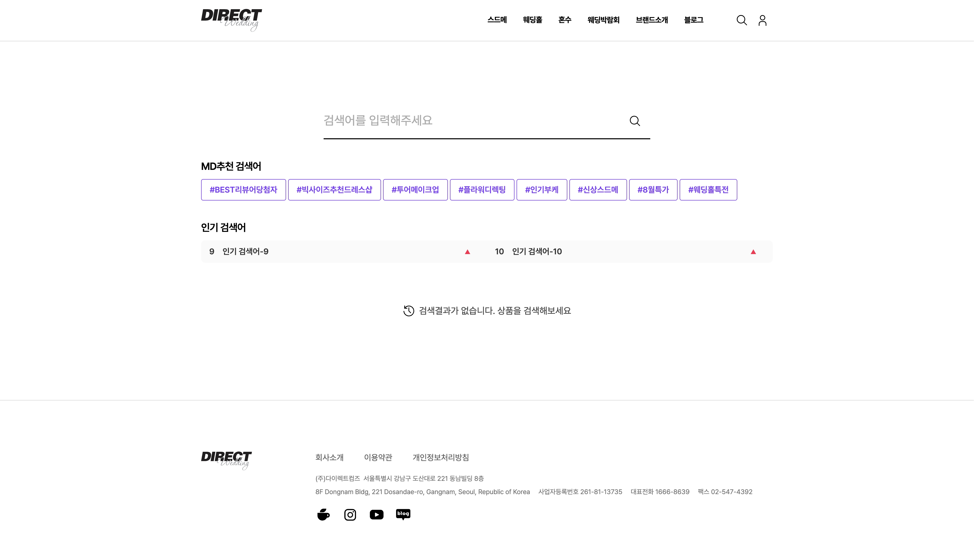This screenshot has height=551, width=980.
Task: Open the 웨딩박람회 menu item
Action: (x=603, y=20)
